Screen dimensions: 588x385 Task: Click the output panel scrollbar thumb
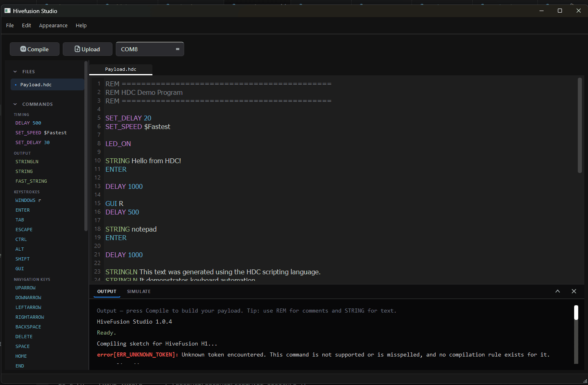(576, 313)
